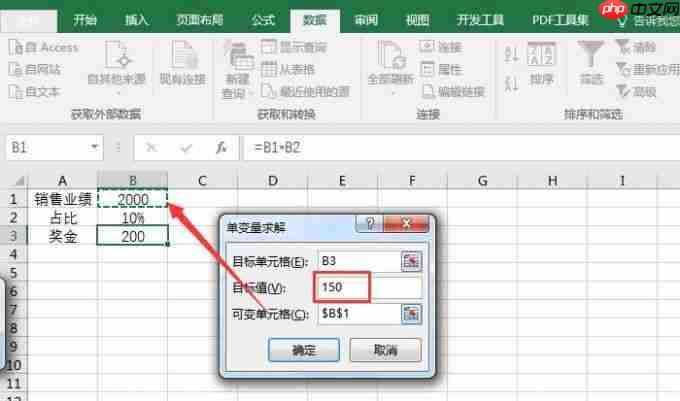Click 连接 in connections group
Screen dimensions: 680x401
click(441, 47)
